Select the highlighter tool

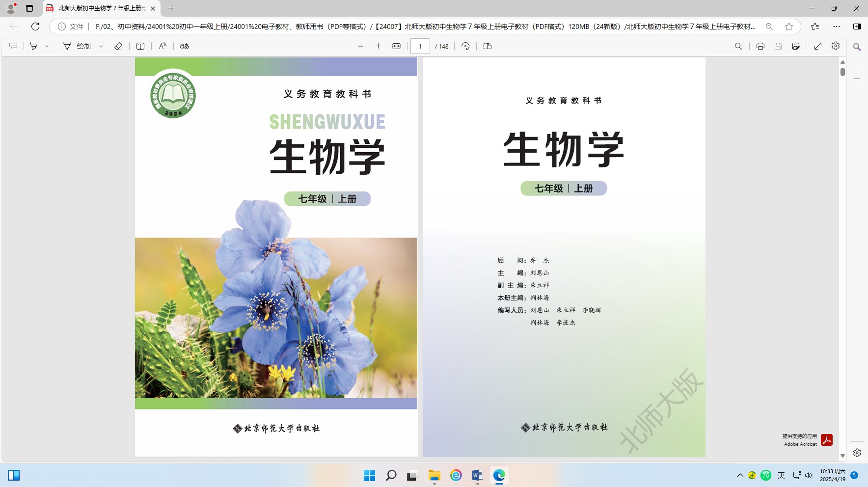click(34, 46)
